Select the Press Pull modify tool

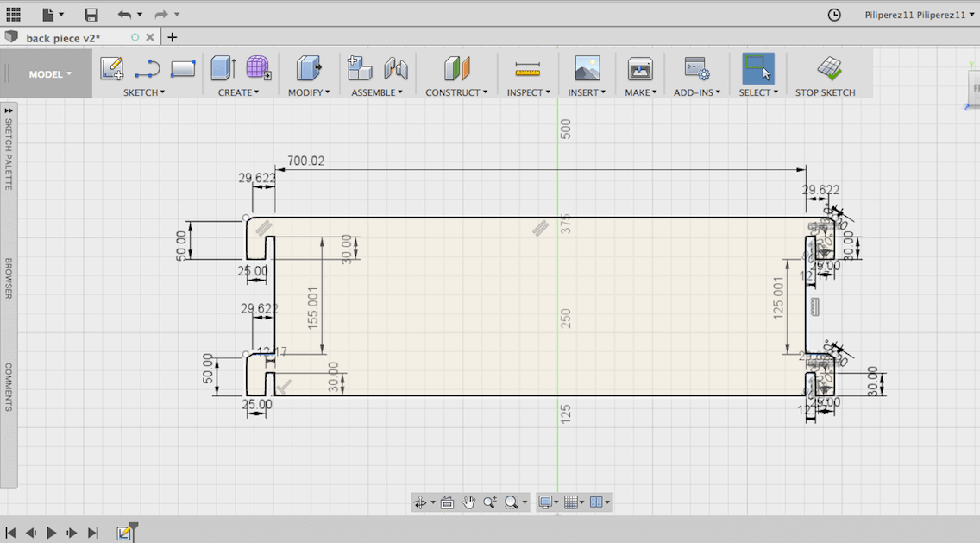point(309,68)
